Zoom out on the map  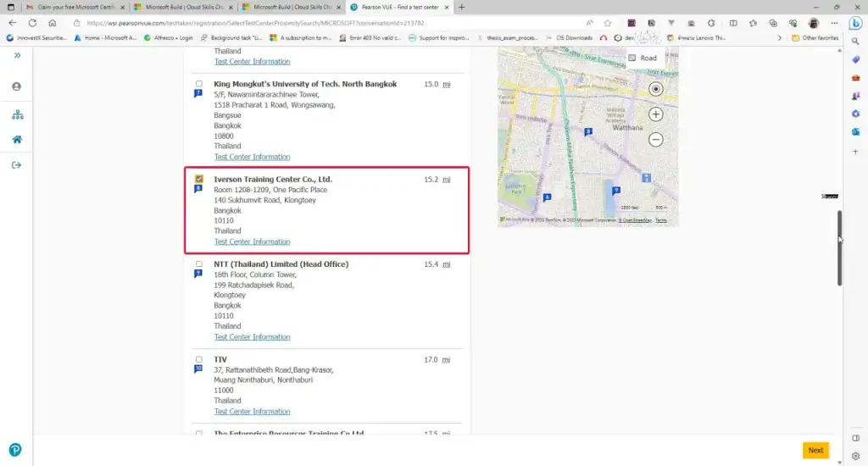pos(655,140)
